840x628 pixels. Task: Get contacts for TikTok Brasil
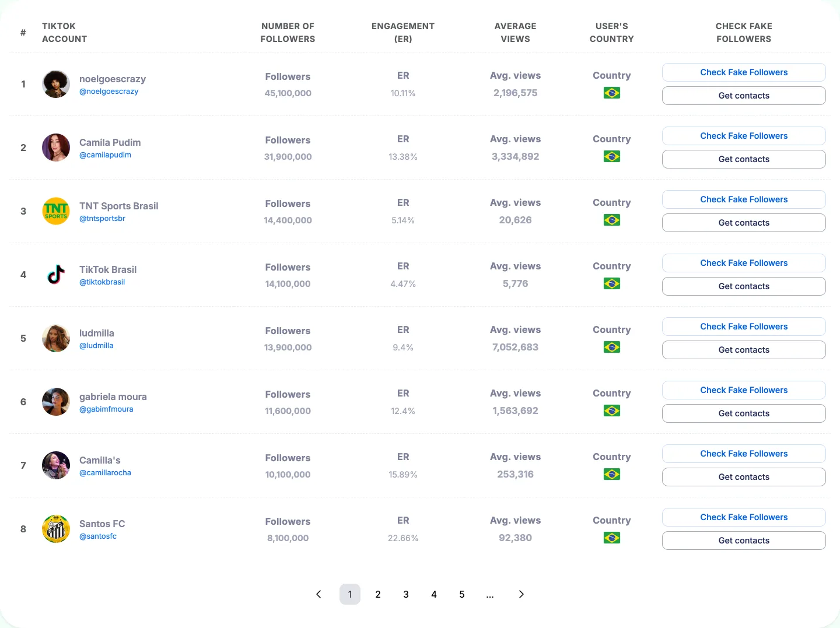(x=744, y=286)
